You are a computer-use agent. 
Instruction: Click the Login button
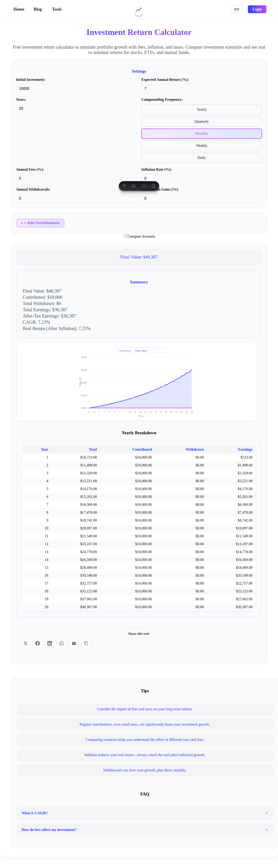pyautogui.click(x=257, y=9)
